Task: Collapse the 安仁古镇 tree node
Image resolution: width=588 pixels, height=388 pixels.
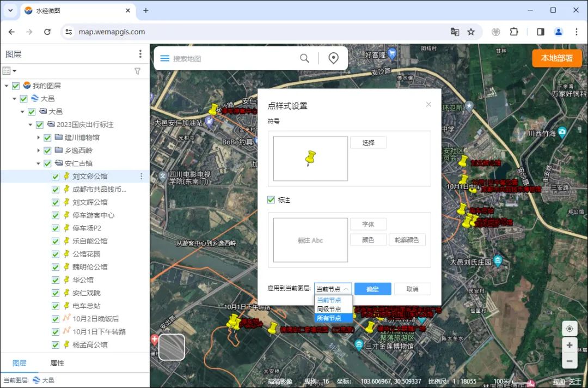Action: coord(39,163)
